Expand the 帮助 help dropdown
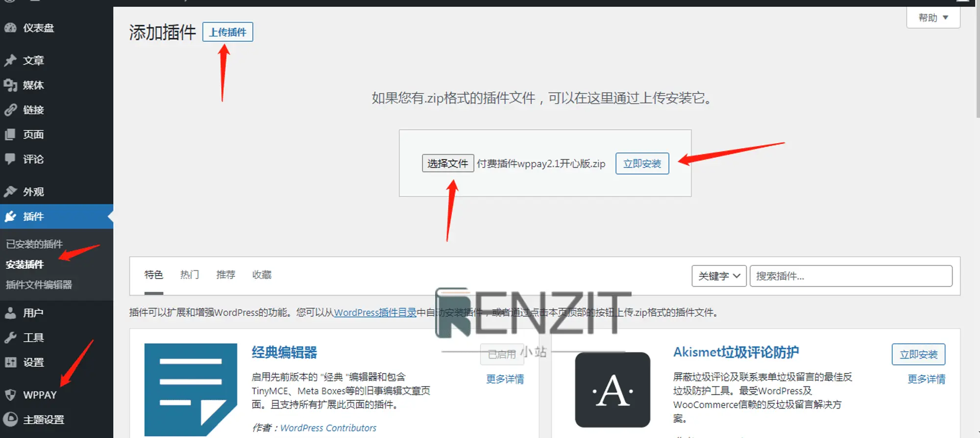Image resolution: width=980 pixels, height=438 pixels. tap(933, 18)
